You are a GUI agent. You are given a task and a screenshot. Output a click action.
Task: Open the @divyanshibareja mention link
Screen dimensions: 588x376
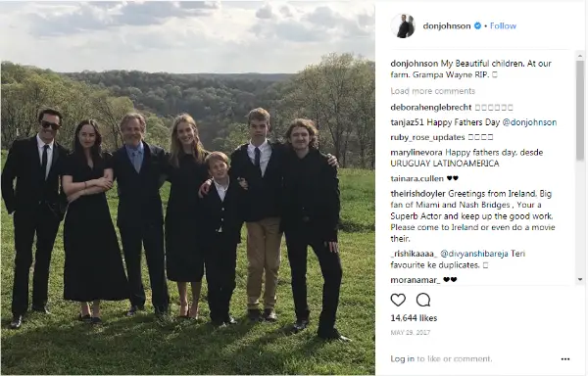pyautogui.click(x=474, y=254)
